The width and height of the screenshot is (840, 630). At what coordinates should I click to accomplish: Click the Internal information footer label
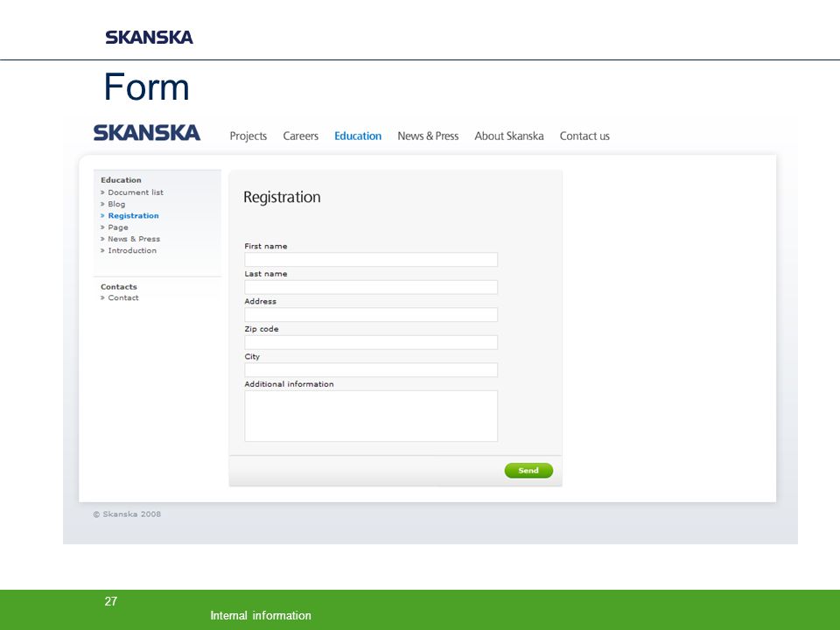pos(261,615)
